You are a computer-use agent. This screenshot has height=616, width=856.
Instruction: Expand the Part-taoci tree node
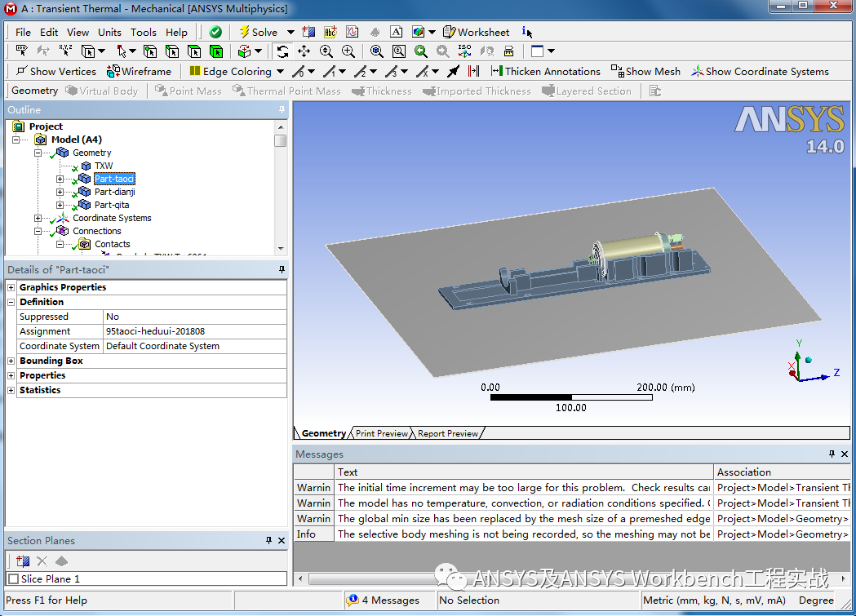pyautogui.click(x=60, y=179)
